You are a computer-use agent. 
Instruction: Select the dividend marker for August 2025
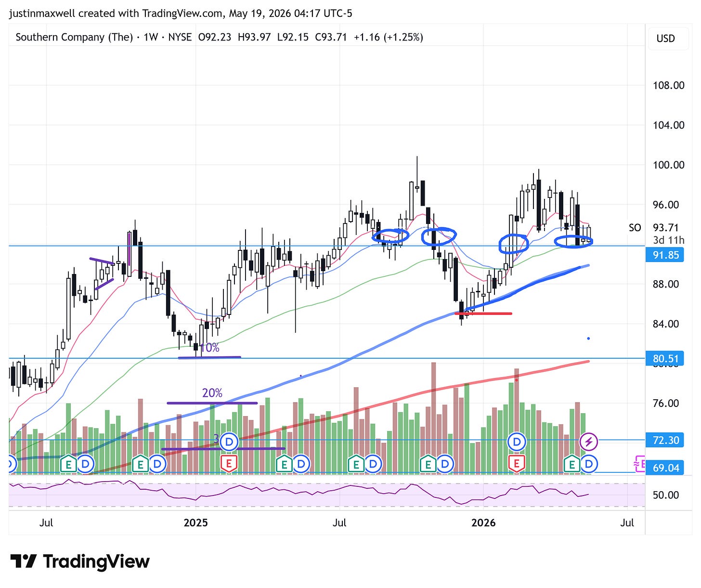coord(373,464)
